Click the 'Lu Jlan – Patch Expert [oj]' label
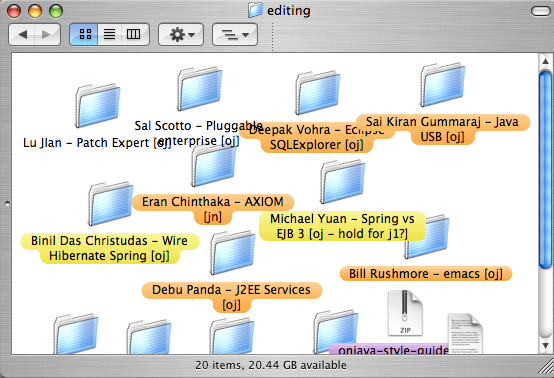This screenshot has width=554, height=378. point(97,143)
